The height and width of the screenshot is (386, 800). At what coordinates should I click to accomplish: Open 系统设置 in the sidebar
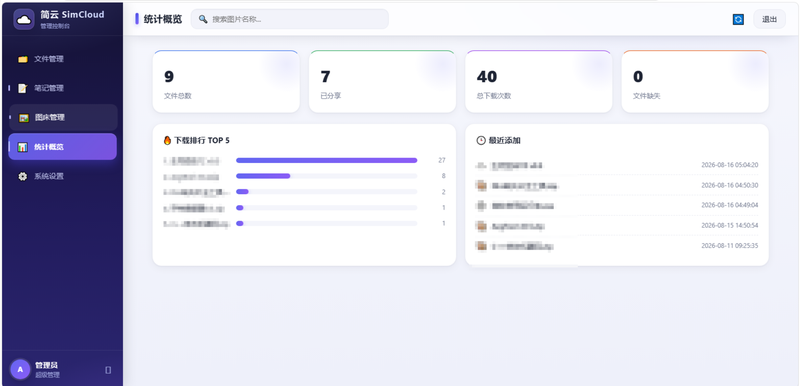pyautogui.click(x=63, y=176)
